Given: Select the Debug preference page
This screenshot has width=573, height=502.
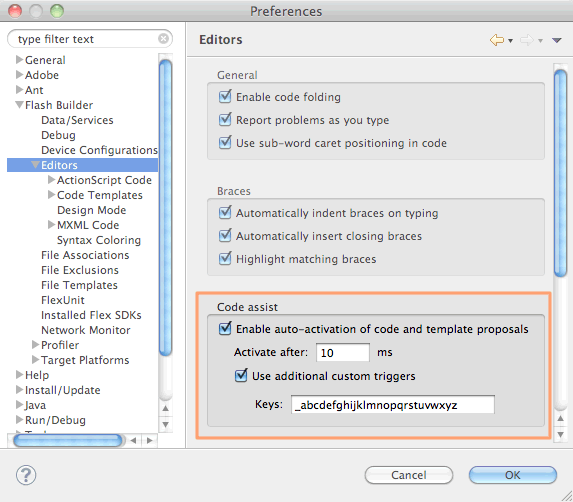Looking at the screenshot, I should click(58, 135).
